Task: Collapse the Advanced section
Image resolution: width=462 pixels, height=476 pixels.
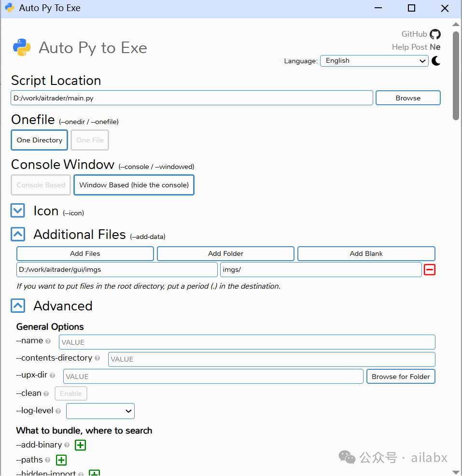Action: [x=17, y=306]
